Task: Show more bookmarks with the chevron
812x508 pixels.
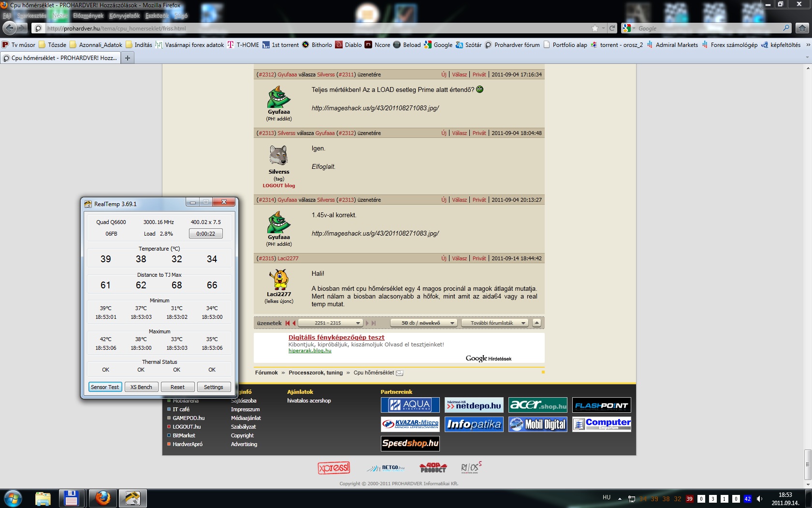Action: click(808, 45)
